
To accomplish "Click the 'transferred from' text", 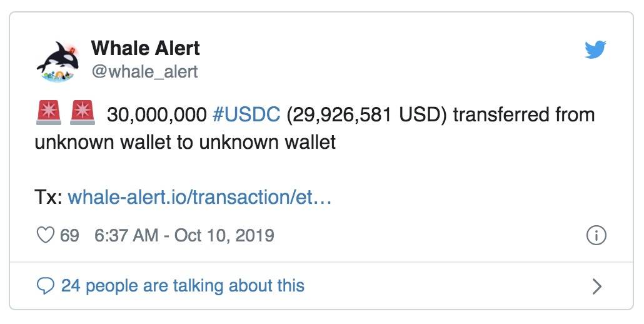I will [524, 114].
